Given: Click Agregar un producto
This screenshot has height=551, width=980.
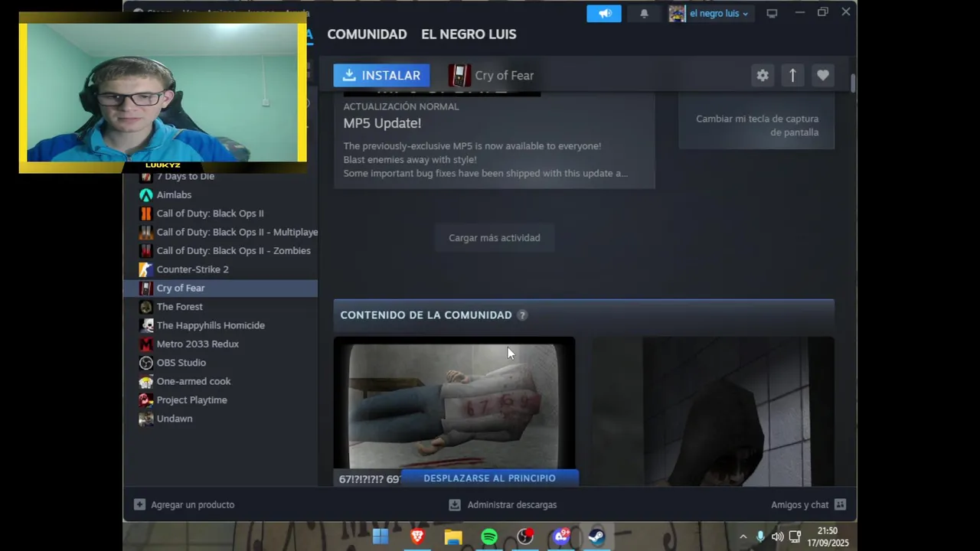Looking at the screenshot, I should [184, 505].
